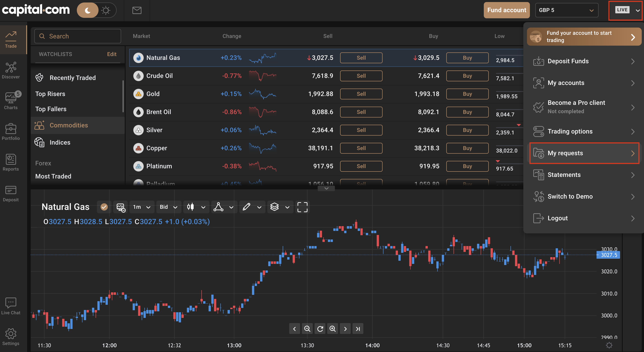Click Sell for Silver
The image size is (644, 352).
point(361,130)
